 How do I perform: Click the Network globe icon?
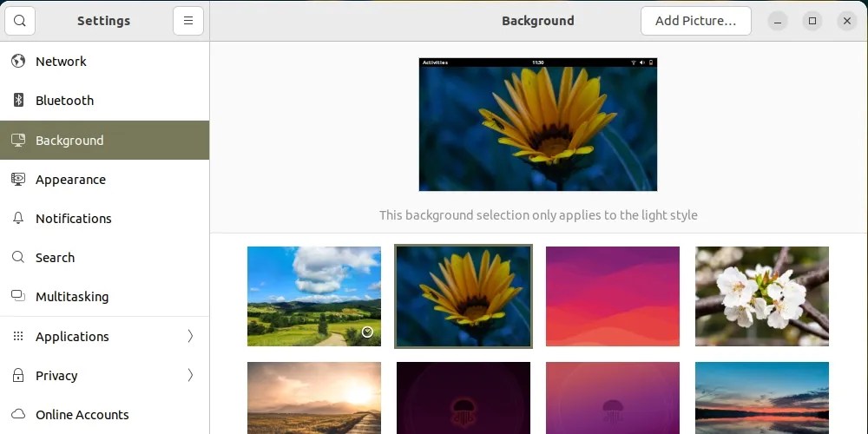18,61
